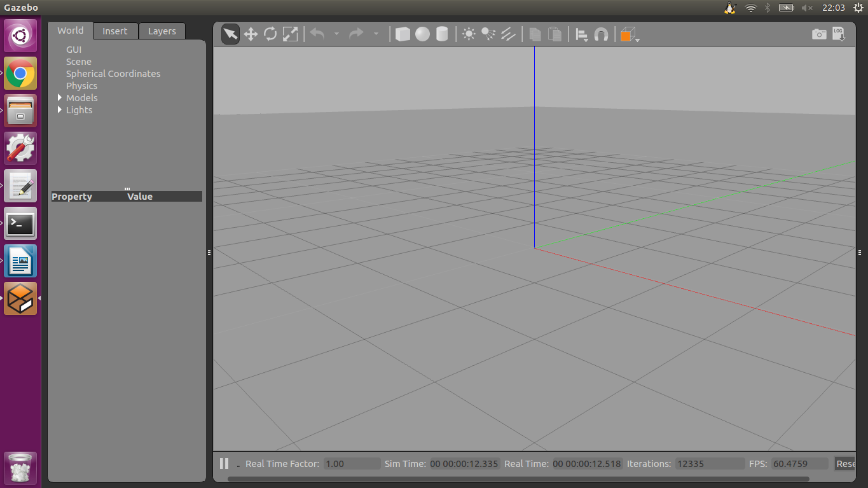
Task: Add a point light
Action: coord(469,34)
